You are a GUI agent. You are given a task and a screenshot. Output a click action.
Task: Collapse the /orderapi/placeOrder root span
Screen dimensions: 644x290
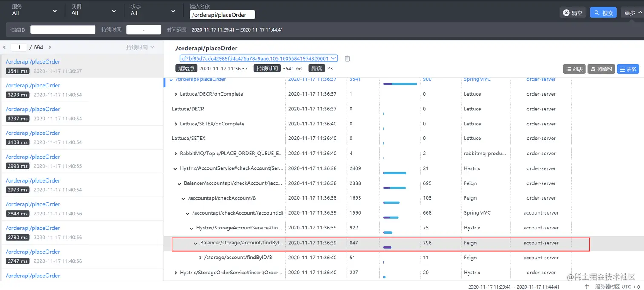point(171,79)
